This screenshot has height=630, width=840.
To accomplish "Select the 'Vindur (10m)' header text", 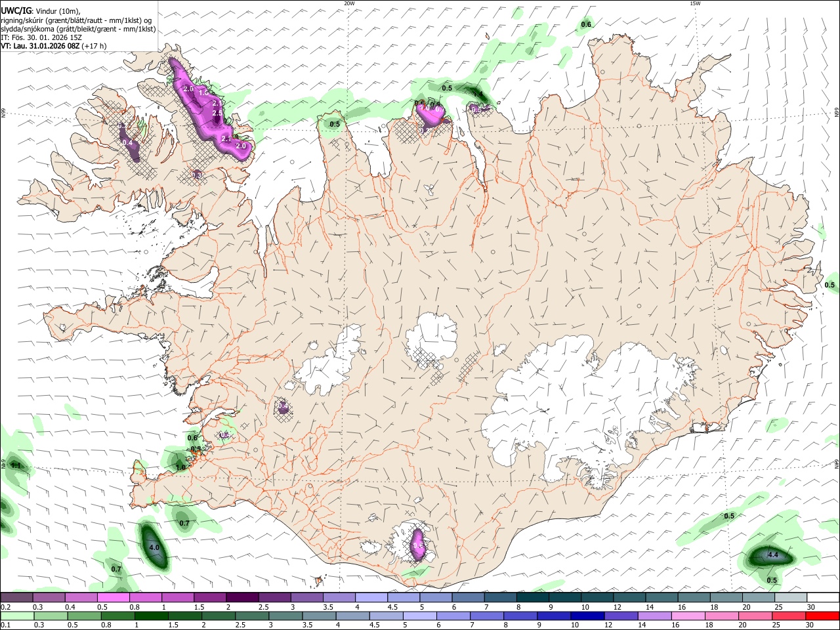I will tap(57, 11).
